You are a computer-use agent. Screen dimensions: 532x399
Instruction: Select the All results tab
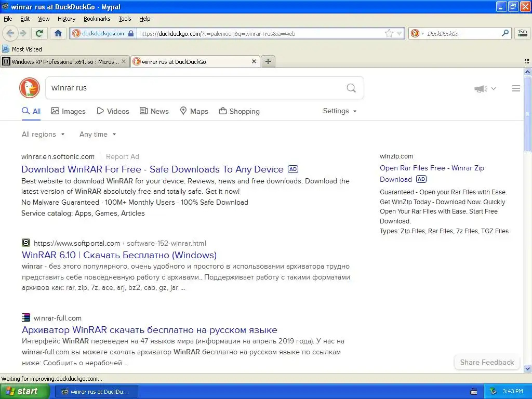point(31,111)
